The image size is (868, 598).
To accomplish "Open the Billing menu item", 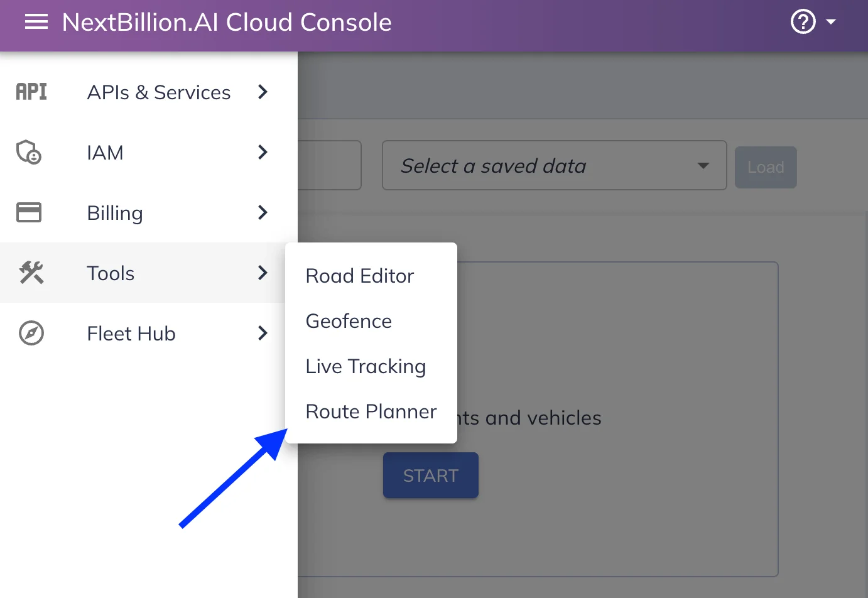I will 149,212.
